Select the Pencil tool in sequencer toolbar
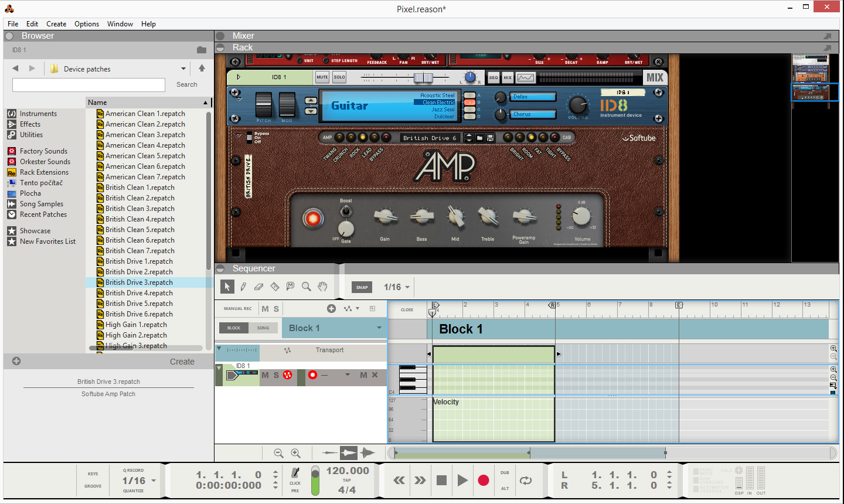Viewport: 844px width, 504px height. point(243,287)
